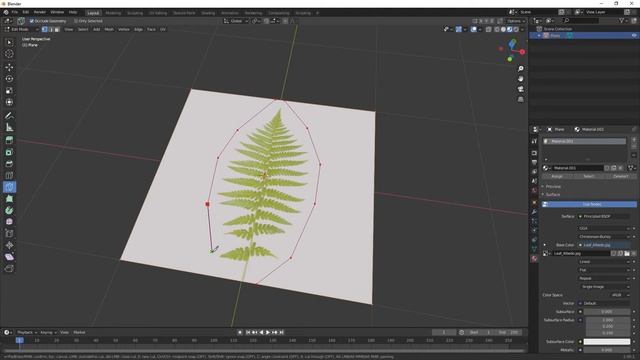This screenshot has width=640, height=360.
Task: Select the Shear tool
Action: pos(9,257)
